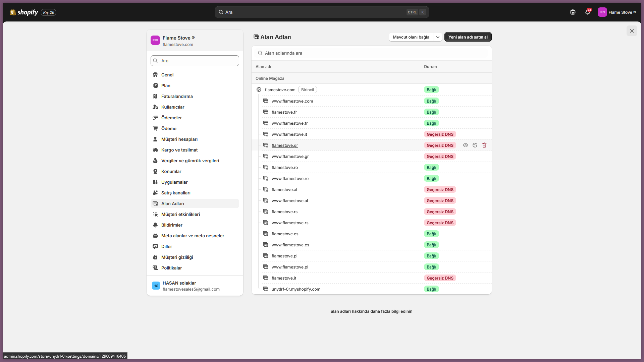Screen dimensions: 644x362
Task: Go to Müşteri etkinlikleri
Action: tap(195, 214)
